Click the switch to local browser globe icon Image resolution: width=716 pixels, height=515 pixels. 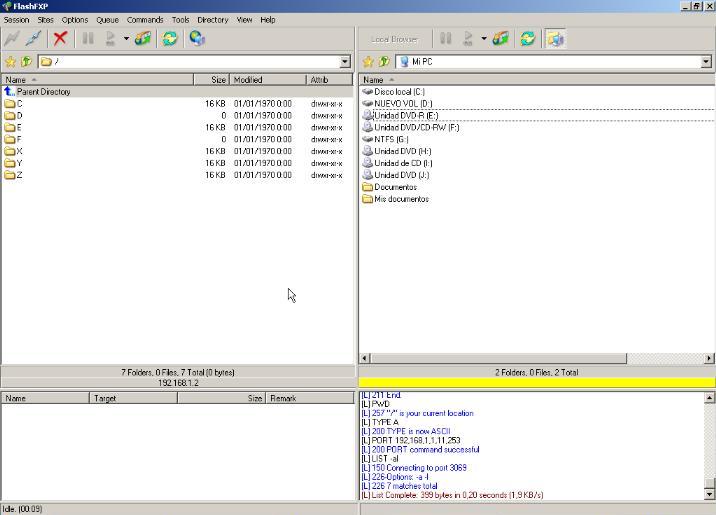coord(197,38)
